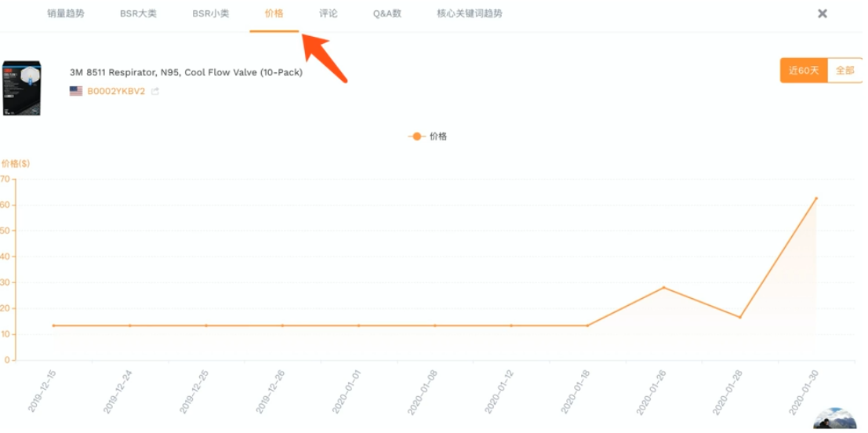The height and width of the screenshot is (433, 868).
Task: Switch to the 销量趋势 tab
Action: point(66,14)
